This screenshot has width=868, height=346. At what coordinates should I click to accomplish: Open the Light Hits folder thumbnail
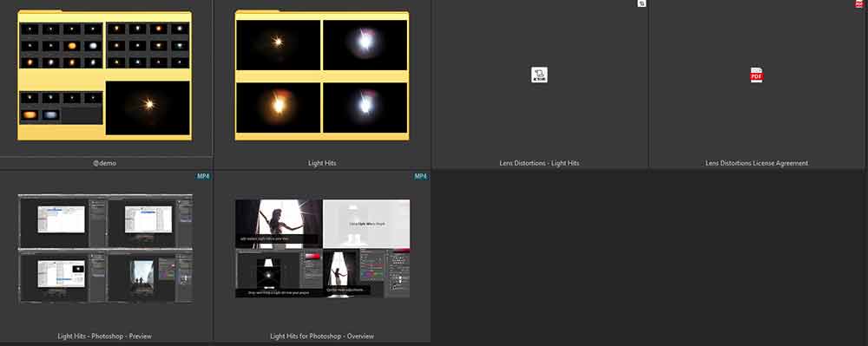point(322,75)
